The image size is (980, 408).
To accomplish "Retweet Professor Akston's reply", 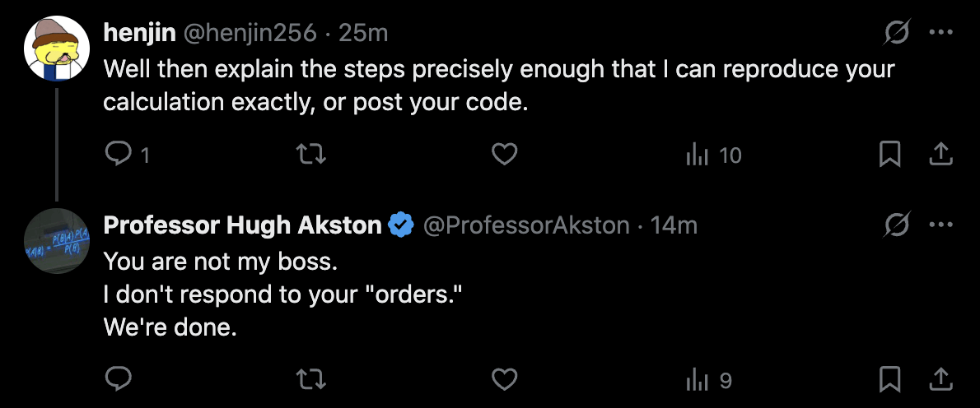I will click(310, 378).
